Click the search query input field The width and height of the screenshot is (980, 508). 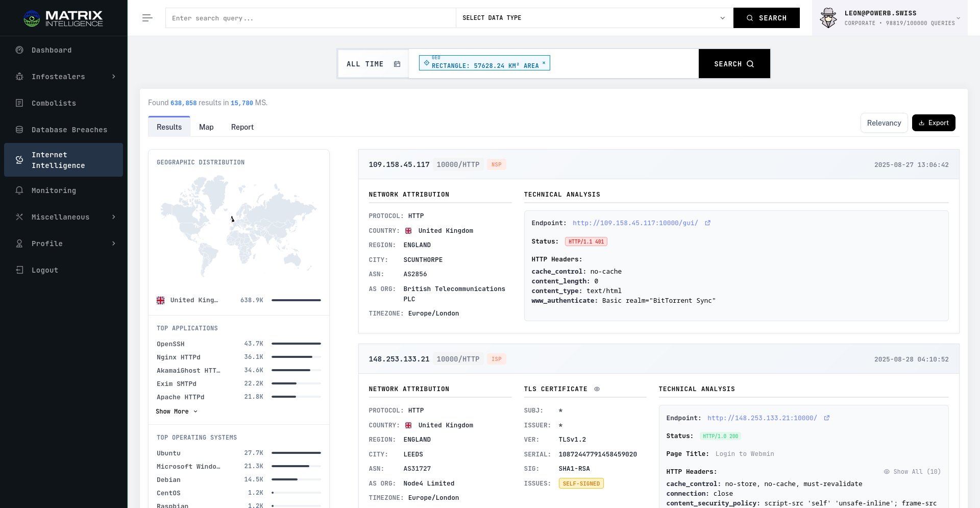pos(310,18)
